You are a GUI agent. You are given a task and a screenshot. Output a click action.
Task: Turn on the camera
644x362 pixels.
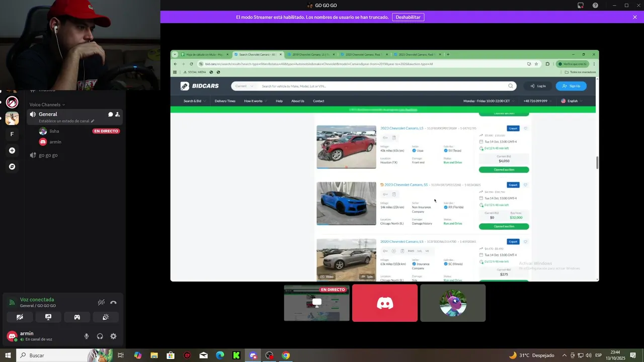[x=20, y=317]
